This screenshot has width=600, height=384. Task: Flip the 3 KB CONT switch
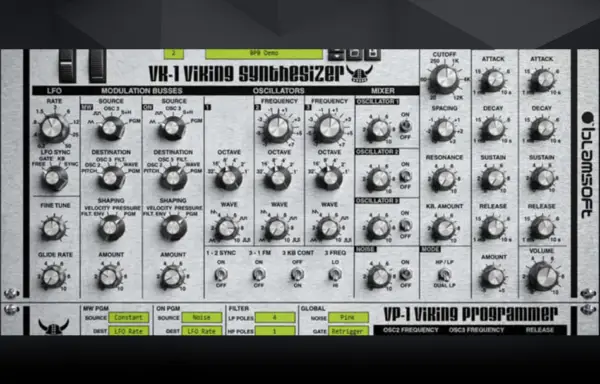297,274
